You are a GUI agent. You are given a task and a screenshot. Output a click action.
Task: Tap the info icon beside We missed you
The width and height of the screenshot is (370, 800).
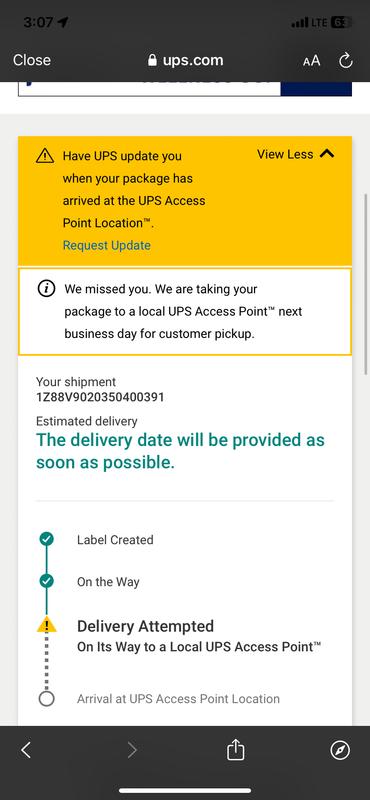[46, 289]
